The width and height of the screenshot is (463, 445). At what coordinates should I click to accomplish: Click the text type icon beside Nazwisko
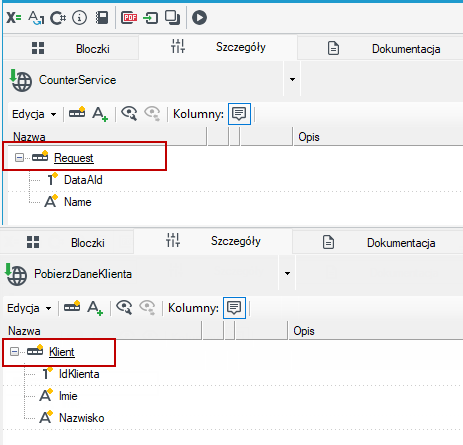[46, 417]
